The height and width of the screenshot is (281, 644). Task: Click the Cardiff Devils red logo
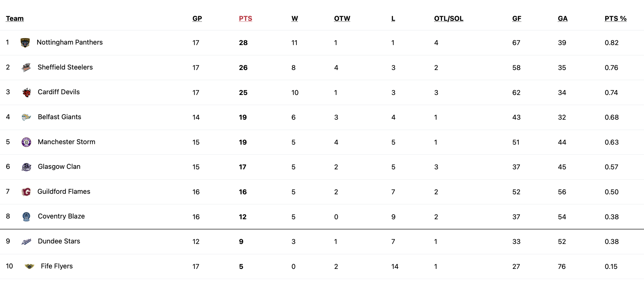pos(26,92)
